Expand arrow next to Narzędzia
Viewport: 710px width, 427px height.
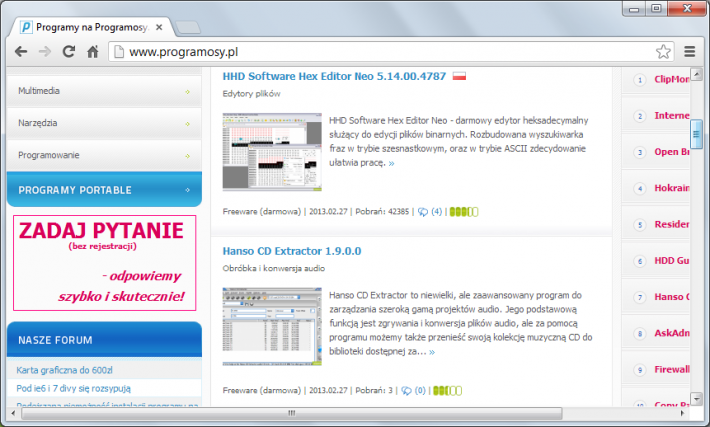point(187,124)
